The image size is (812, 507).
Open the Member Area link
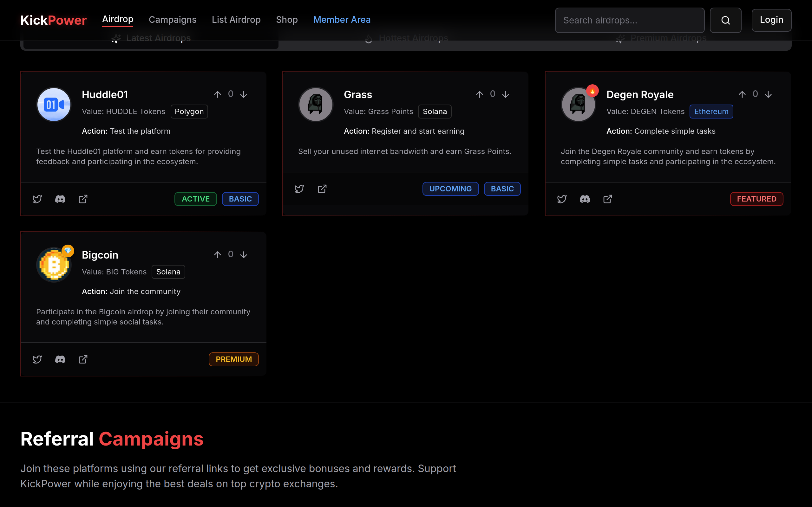(342, 20)
